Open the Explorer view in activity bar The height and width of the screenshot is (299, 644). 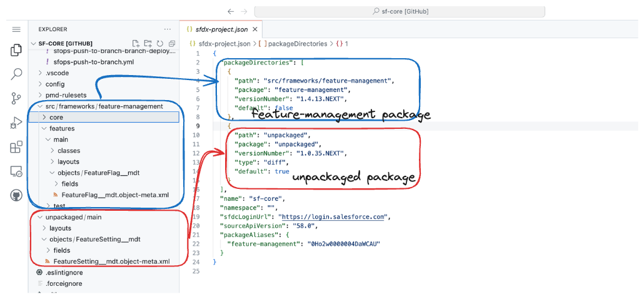(17, 51)
